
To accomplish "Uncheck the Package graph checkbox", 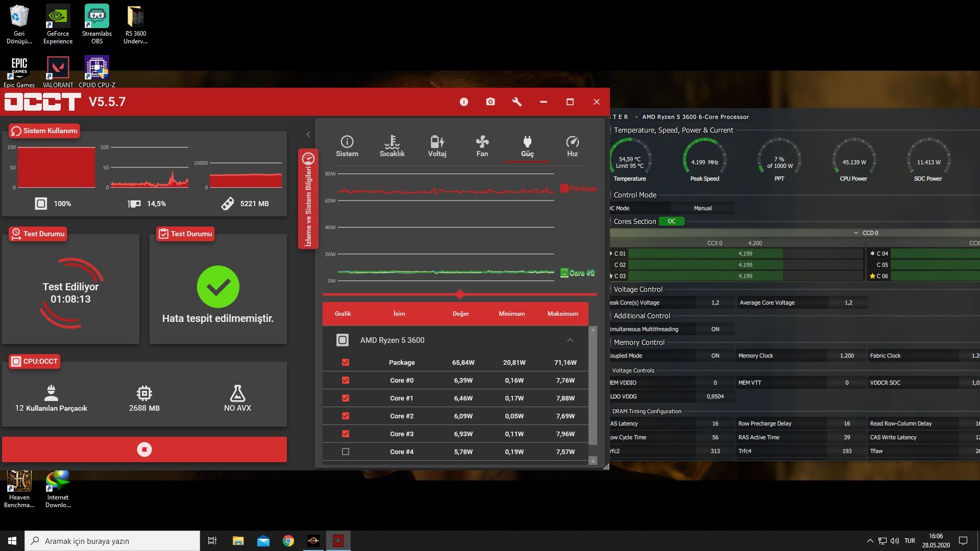I will tap(346, 362).
